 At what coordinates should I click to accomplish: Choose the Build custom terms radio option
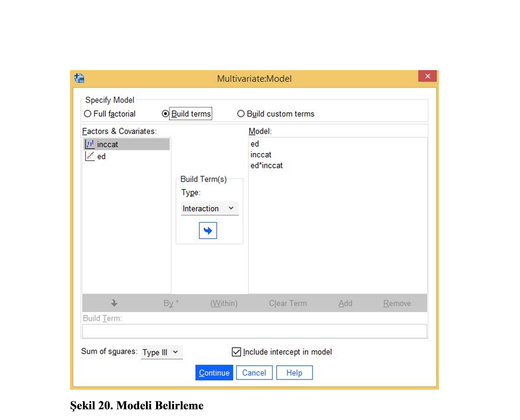coord(276,114)
